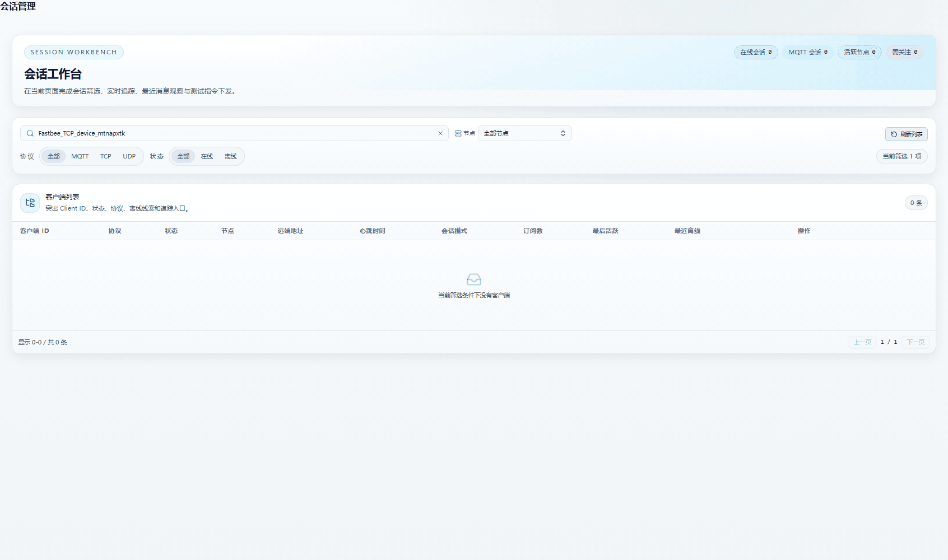
Task: Open the 全部节点 node dropdown
Action: coord(524,133)
